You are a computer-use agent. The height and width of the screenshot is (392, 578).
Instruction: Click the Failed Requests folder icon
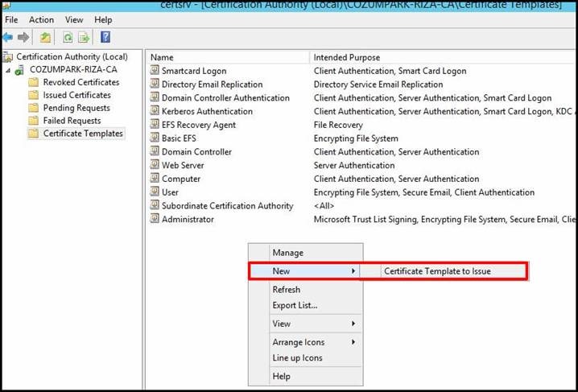34,121
